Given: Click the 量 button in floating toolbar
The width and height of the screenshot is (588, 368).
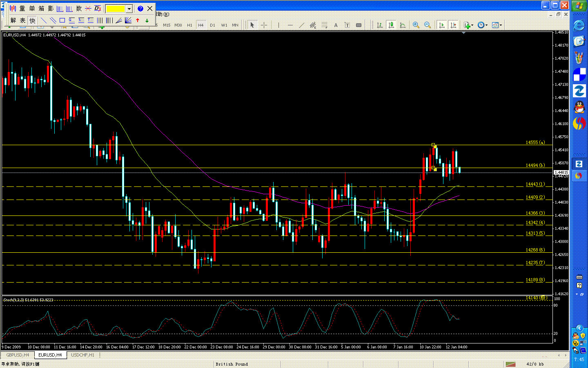Looking at the screenshot, I should coord(22,8).
